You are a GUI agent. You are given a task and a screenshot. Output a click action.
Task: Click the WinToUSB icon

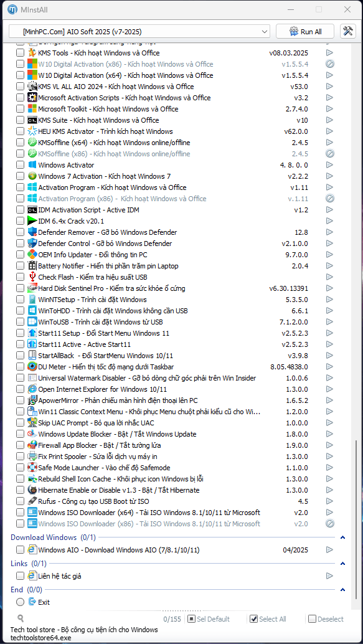pyautogui.click(x=32, y=322)
